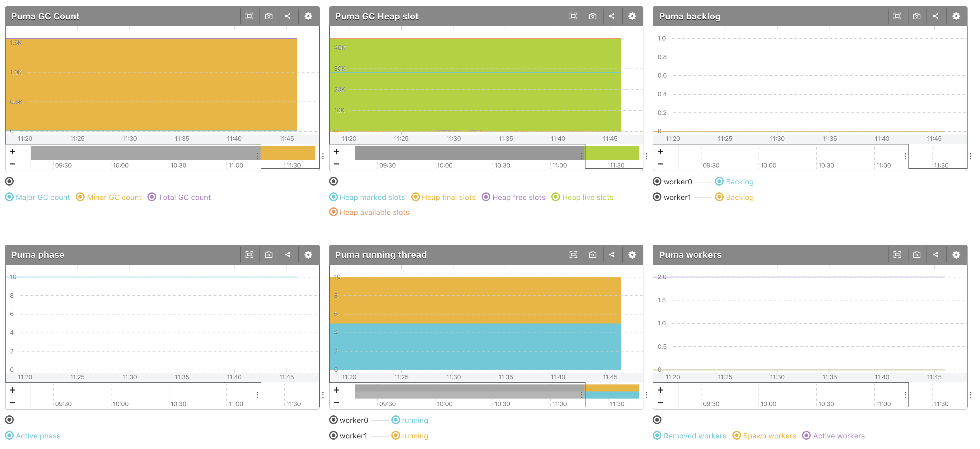Open Puma workers panel settings gear
980x449 pixels.
(x=956, y=254)
